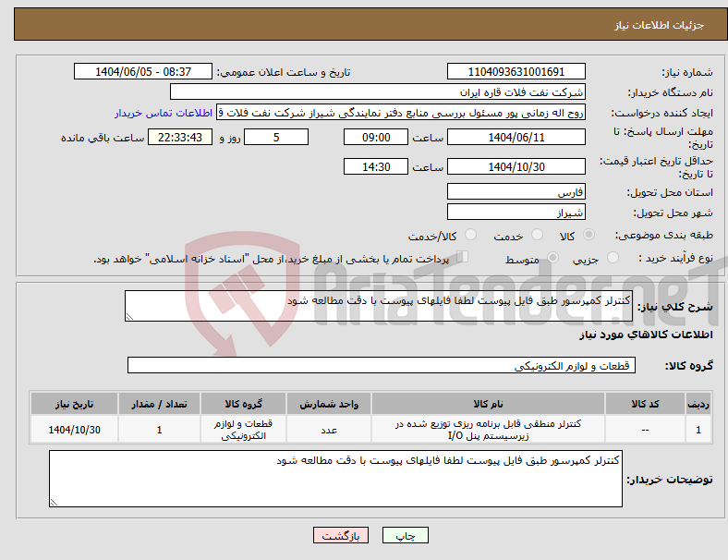Click the کد کالا column header

[645, 404]
